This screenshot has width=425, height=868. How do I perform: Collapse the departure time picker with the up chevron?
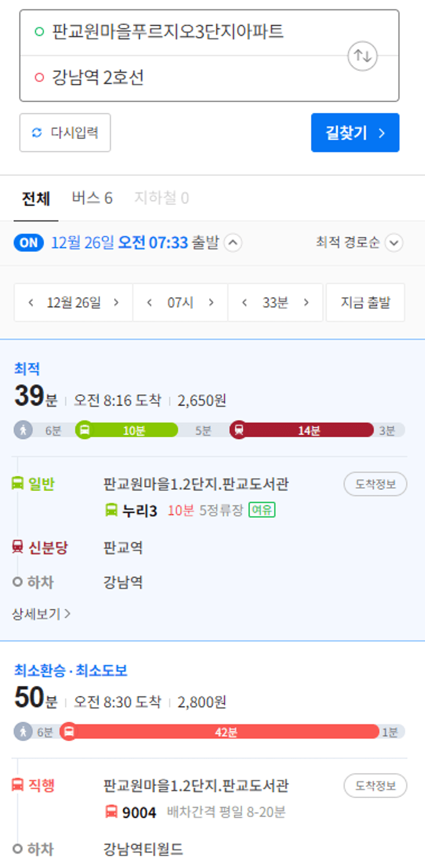[x=233, y=242]
